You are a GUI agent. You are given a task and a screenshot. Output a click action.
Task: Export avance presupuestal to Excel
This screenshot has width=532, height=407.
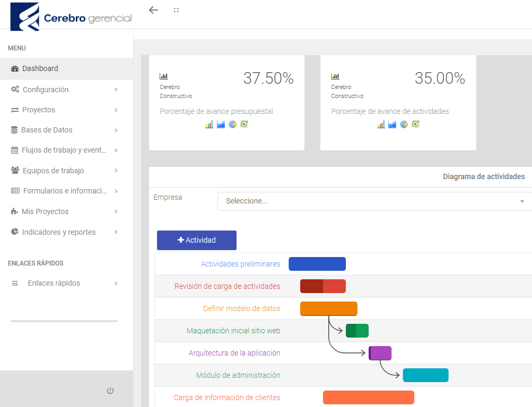244,125
